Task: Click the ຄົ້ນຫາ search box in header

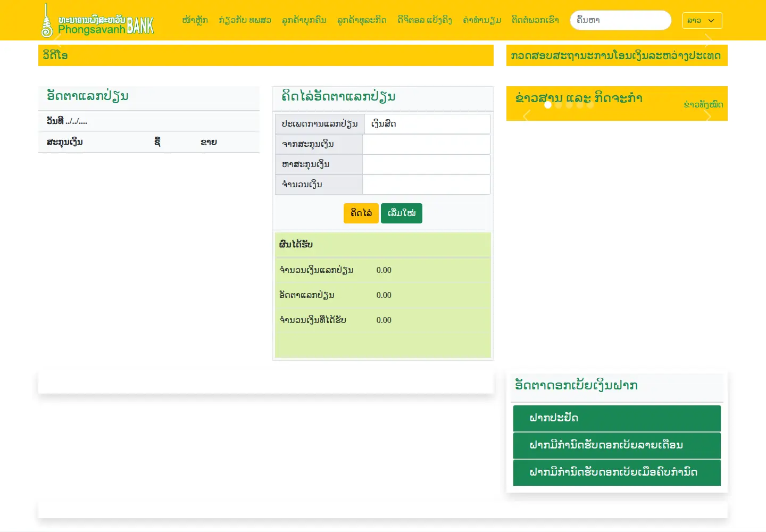Action: (620, 20)
